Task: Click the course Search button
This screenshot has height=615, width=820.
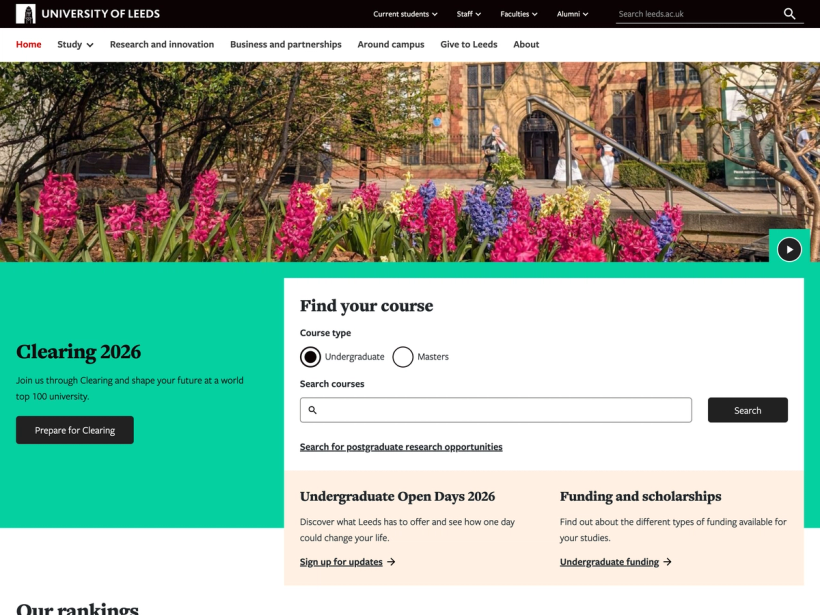Action: point(748,410)
